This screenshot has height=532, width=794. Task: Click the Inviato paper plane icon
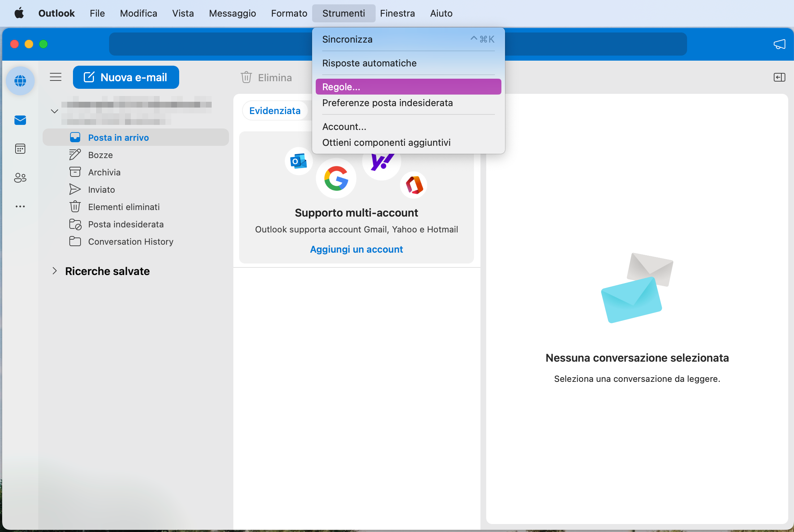[x=75, y=189]
